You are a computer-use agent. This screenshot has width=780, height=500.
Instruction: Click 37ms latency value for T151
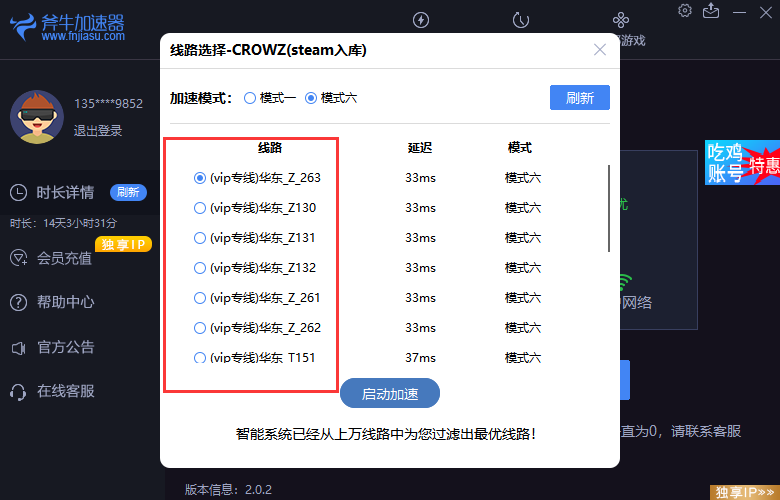[420, 357]
